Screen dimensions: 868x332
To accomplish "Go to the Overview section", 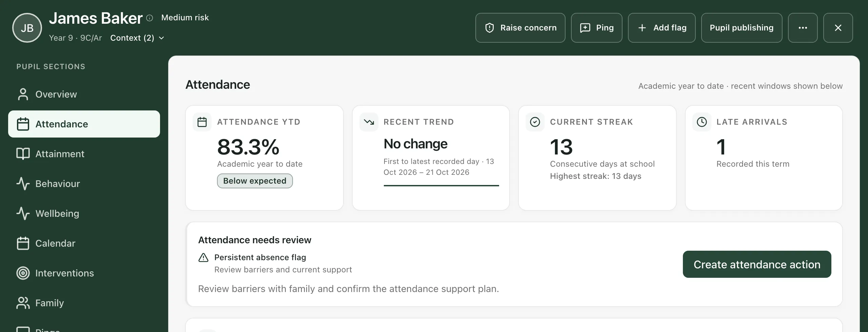I will [84, 94].
